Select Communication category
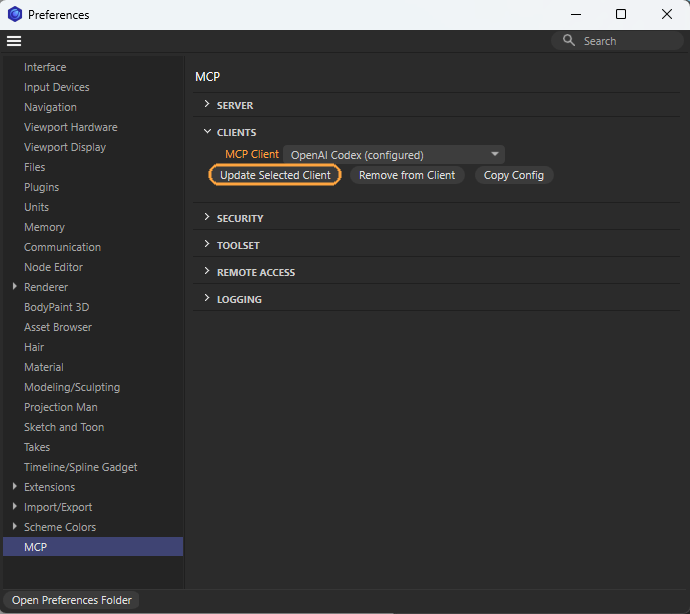Screen dimensions: 690x614 (62, 247)
